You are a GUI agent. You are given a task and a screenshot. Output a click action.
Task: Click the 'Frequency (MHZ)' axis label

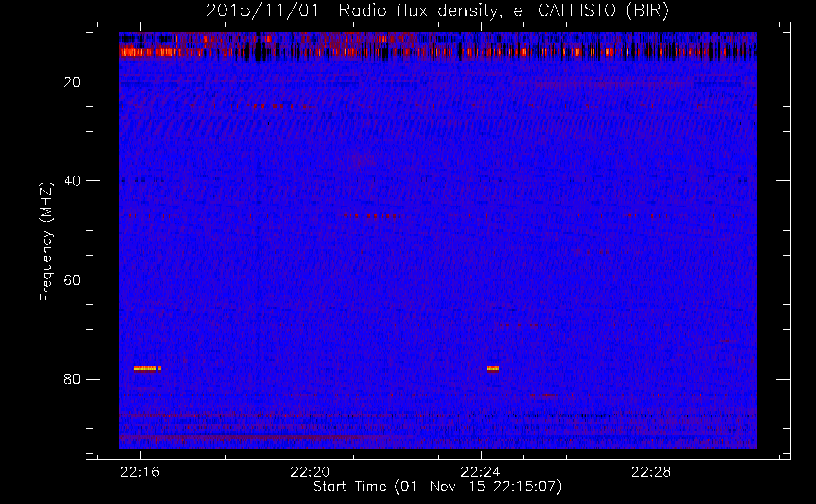pos(46,242)
